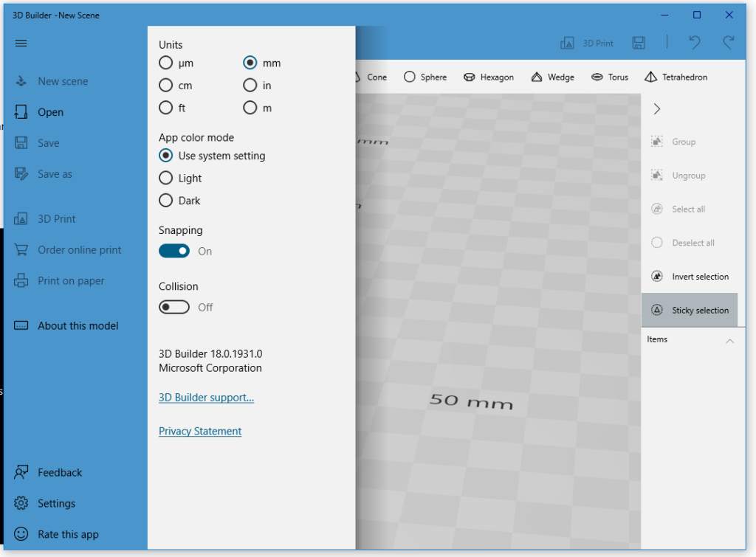Click Feedback in the side menu
Image resolution: width=756 pixels, height=557 pixels.
[60, 472]
